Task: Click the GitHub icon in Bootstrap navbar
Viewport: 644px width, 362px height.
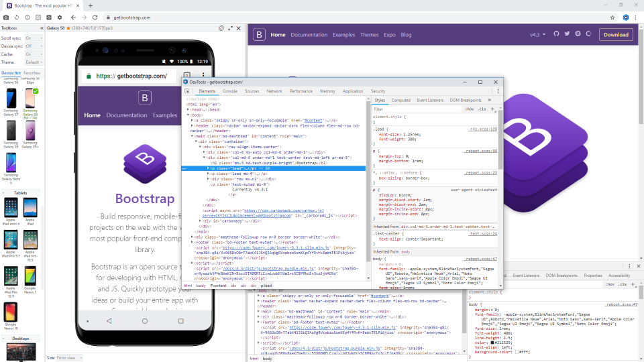Action: point(556,34)
